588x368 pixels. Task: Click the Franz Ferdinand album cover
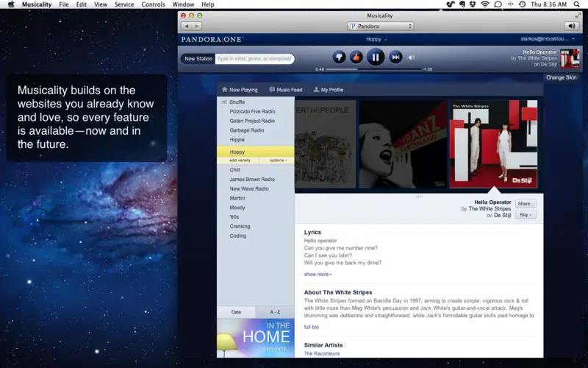pos(403,144)
